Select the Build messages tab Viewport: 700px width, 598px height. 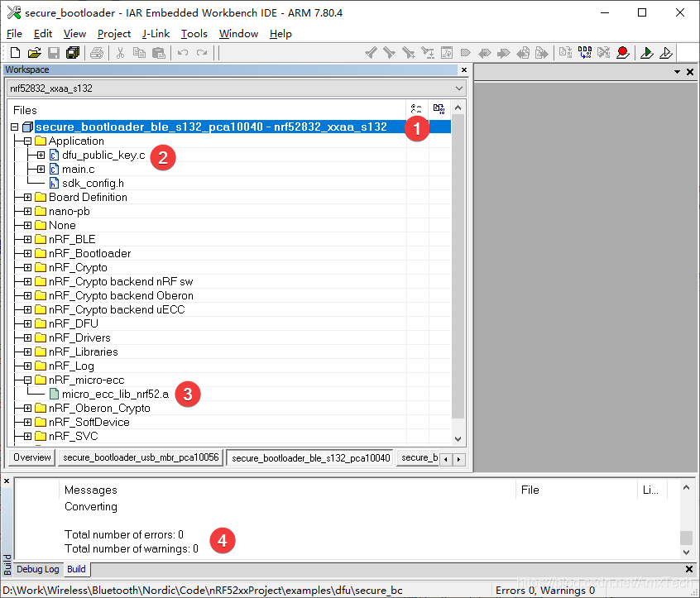coord(76,569)
